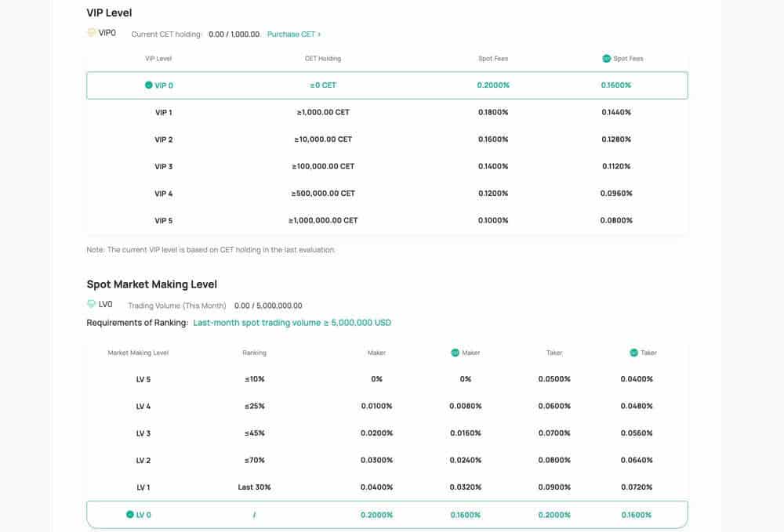Click the Last 30% ranking cell
The image size is (784, 532).
click(x=255, y=487)
